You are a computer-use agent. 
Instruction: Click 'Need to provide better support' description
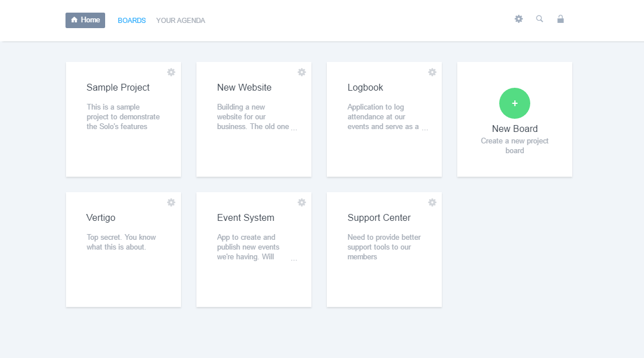pyautogui.click(x=384, y=247)
